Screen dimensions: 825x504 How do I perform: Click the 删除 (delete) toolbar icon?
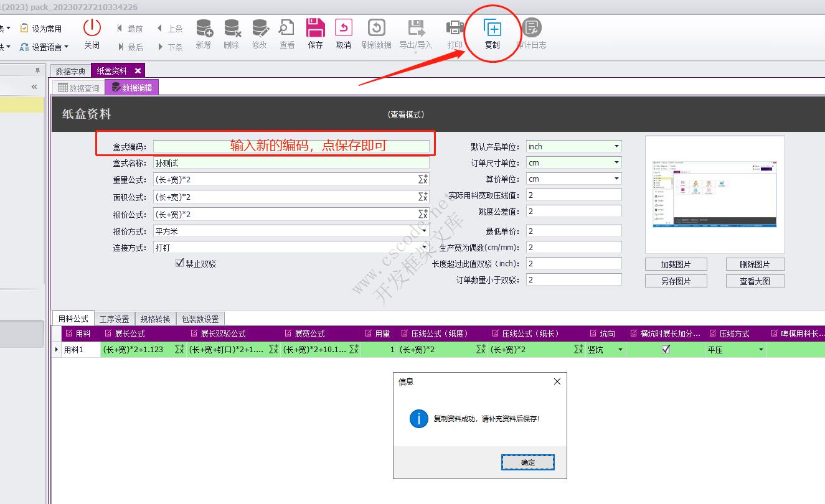tap(232, 34)
